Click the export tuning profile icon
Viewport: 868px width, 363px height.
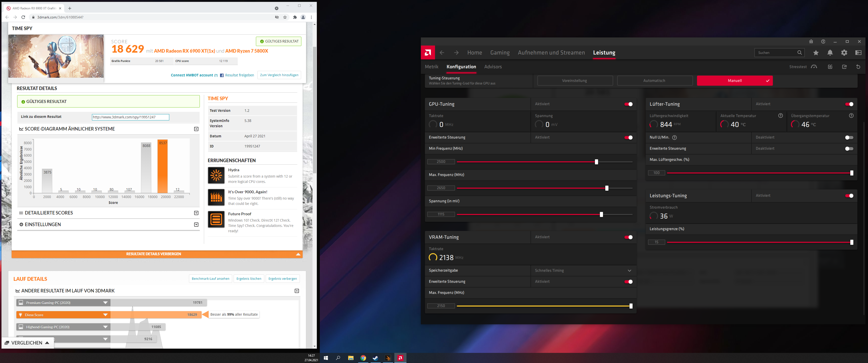844,67
